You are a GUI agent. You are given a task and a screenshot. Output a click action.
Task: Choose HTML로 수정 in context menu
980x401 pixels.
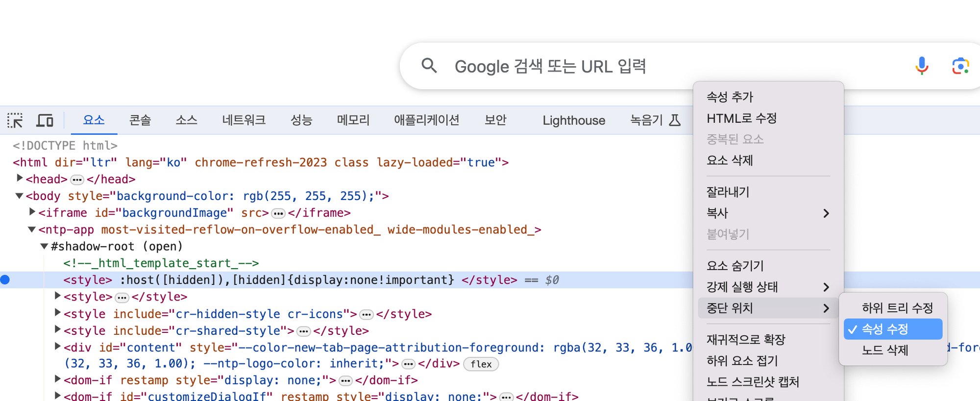click(x=768, y=118)
